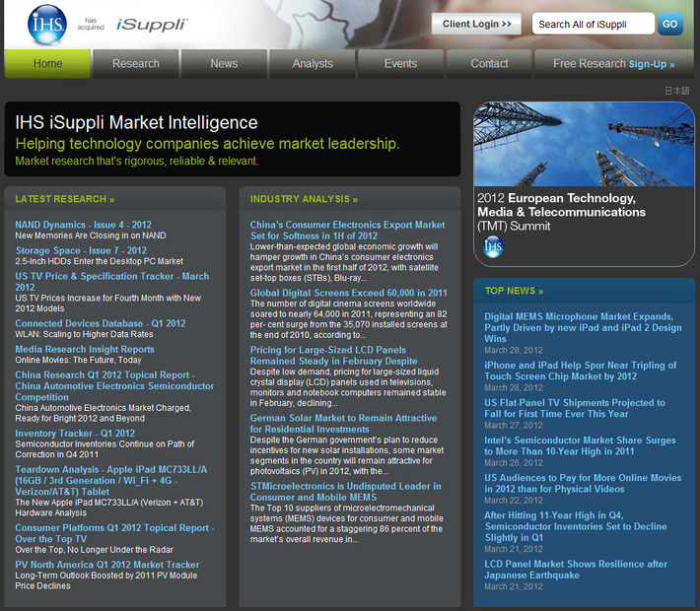
Task: Open the LATEST RESEARCH section header
Action: coord(65,199)
